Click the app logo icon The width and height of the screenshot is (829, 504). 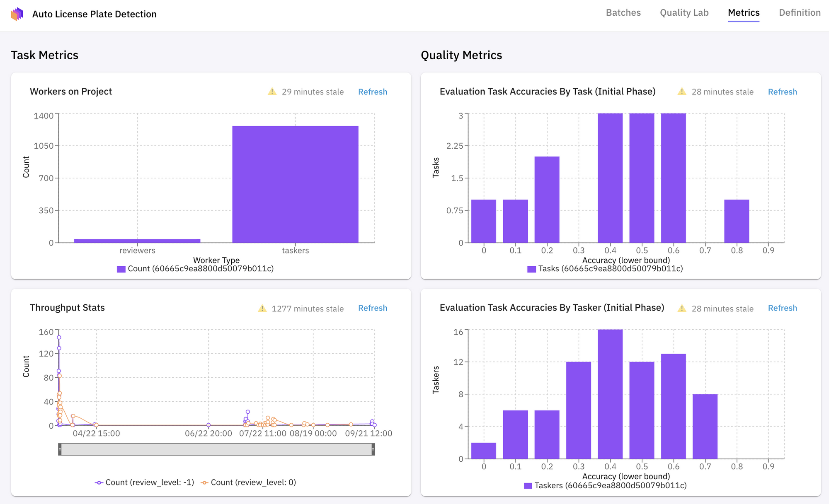click(x=17, y=14)
